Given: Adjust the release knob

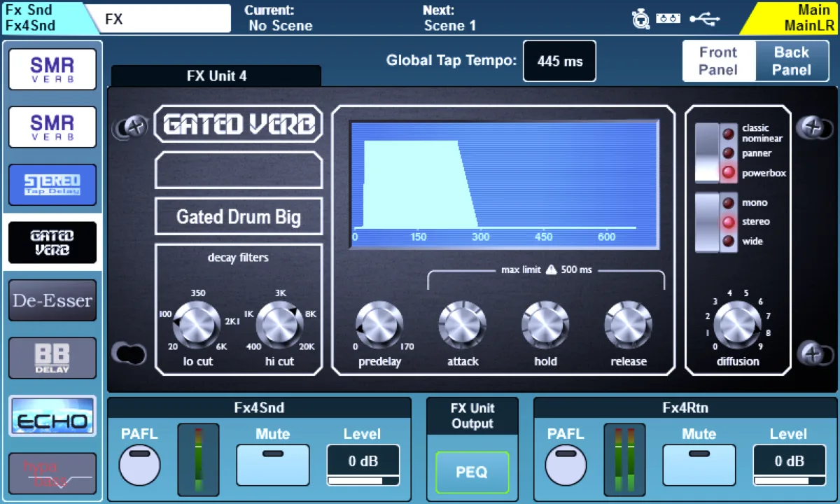Looking at the screenshot, I should (629, 325).
